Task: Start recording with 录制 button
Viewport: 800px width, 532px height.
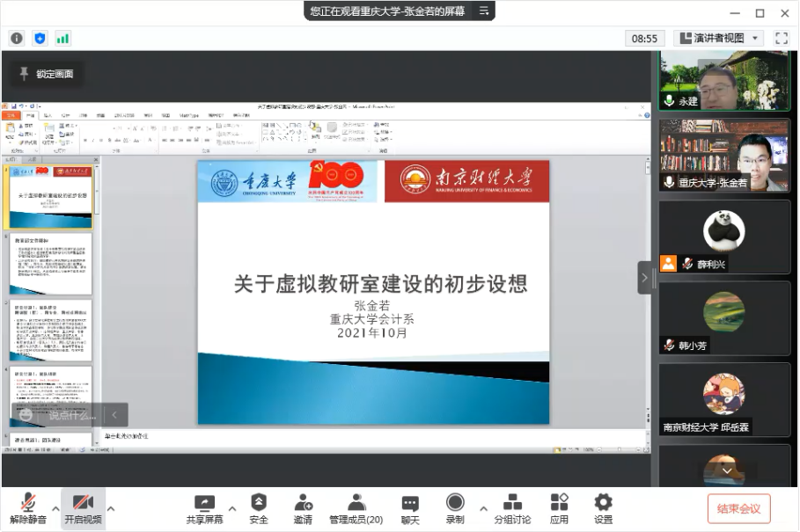Action: (455, 508)
